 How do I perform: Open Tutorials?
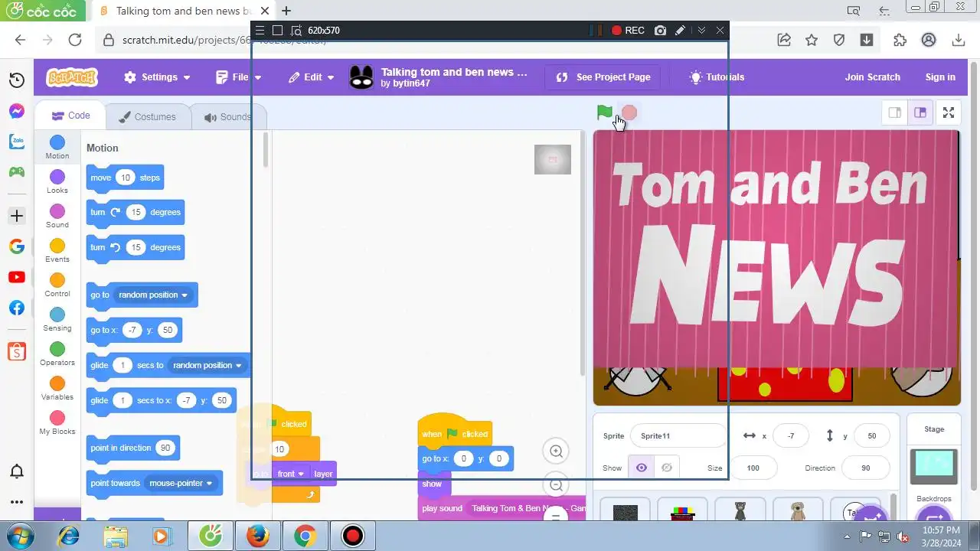point(717,77)
